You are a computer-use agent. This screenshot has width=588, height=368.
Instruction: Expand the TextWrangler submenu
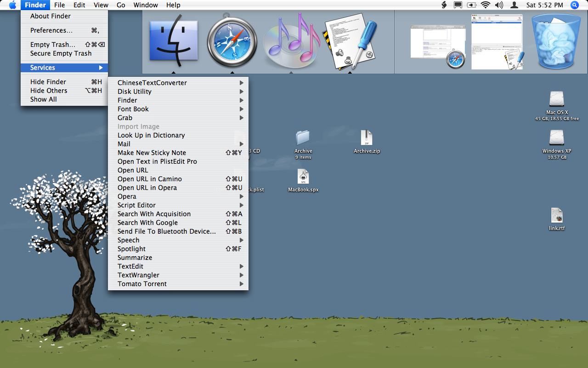[178, 275]
